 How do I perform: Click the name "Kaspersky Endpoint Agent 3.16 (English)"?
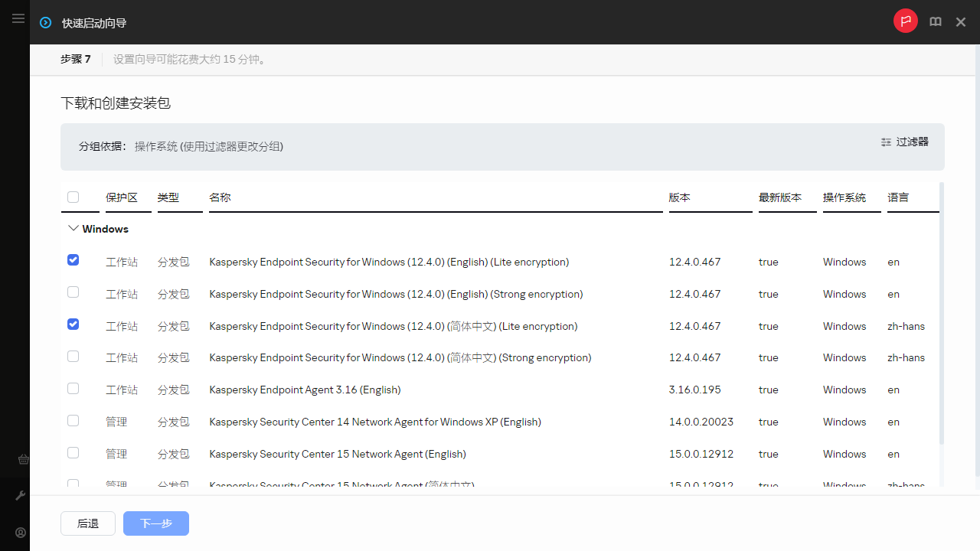[x=305, y=390]
